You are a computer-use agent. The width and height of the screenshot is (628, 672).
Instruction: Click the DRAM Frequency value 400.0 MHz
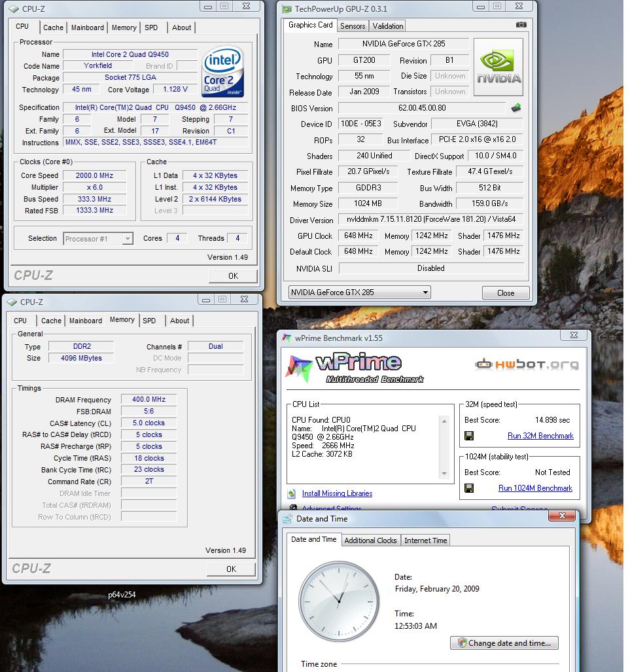(148, 399)
